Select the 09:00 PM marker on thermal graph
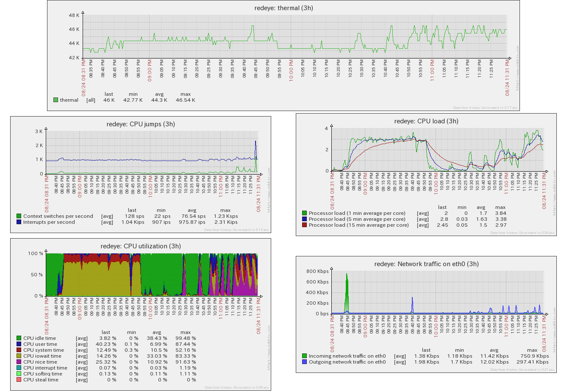The image size is (564, 392). [x=150, y=70]
